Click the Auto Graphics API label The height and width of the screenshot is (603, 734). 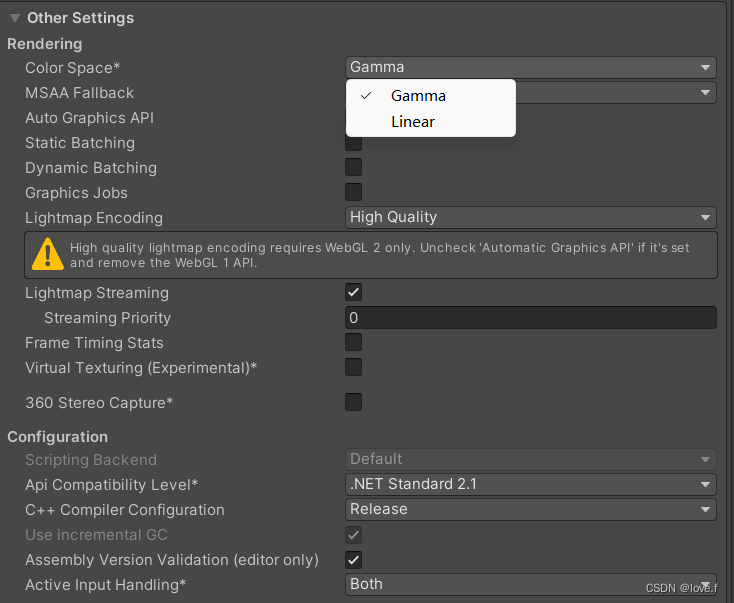click(x=89, y=118)
